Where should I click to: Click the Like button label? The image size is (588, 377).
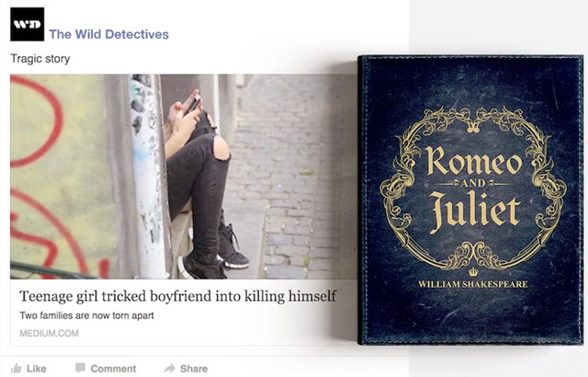tap(37, 369)
